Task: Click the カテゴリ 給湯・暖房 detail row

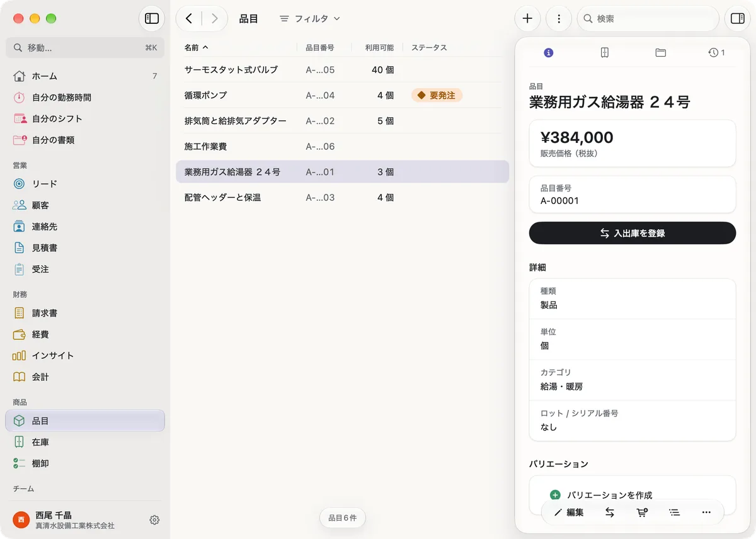Action: [633, 380]
